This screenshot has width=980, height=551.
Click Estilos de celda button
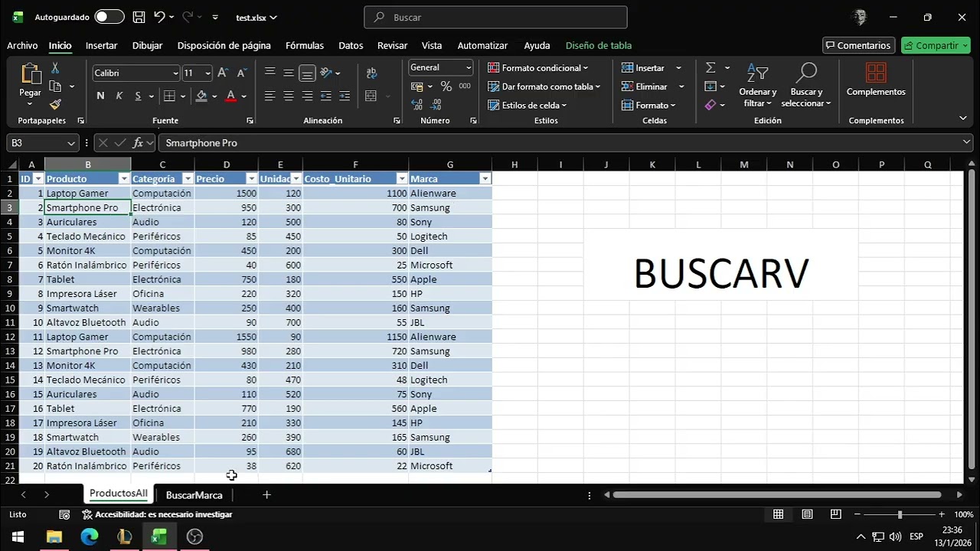tap(527, 105)
